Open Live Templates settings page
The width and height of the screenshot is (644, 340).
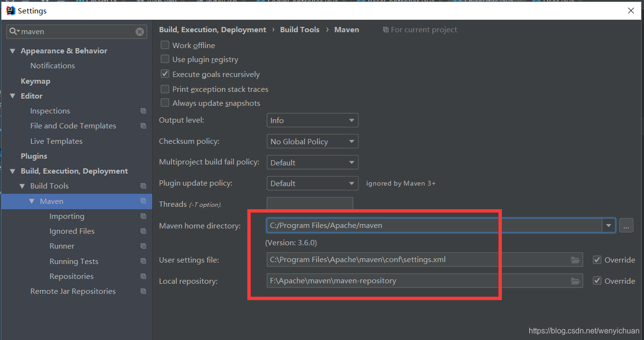pyautogui.click(x=56, y=141)
